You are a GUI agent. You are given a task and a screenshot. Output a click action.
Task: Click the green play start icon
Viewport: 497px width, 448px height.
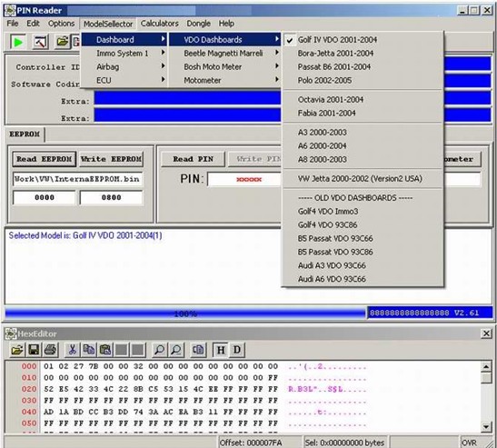(18, 42)
